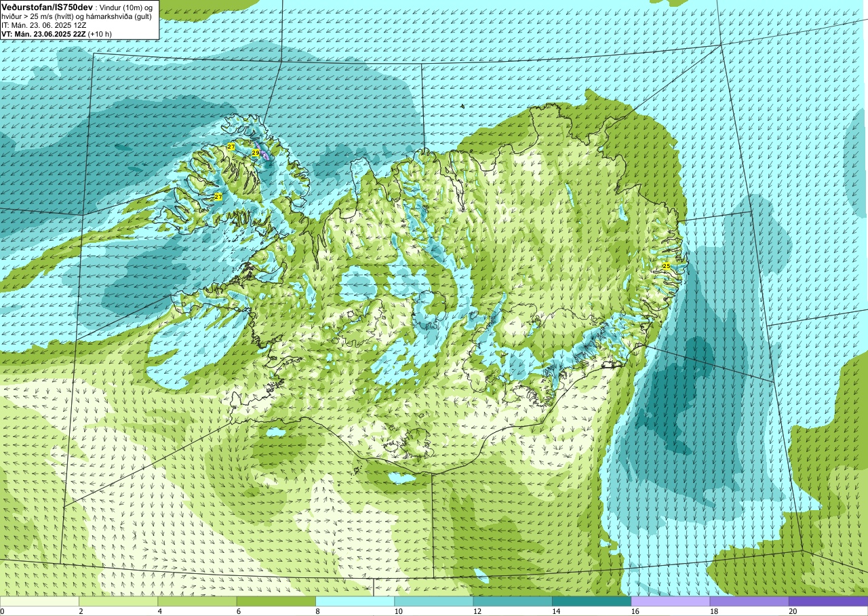Viewport: 868px width, 616px height.
Task: Choose the olive green 6–8 legend swatch
Action: pos(276,601)
